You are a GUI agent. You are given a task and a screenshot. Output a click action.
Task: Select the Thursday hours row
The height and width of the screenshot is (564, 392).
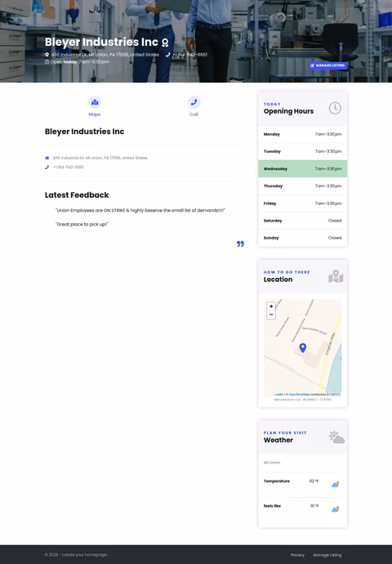click(302, 186)
